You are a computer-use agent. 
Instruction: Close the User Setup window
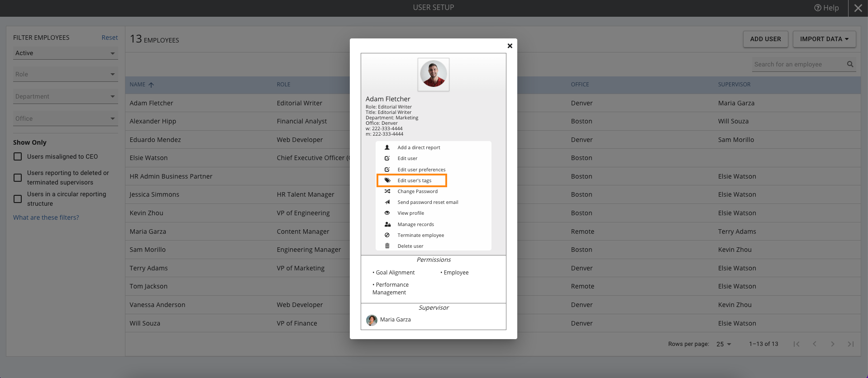pos(858,8)
